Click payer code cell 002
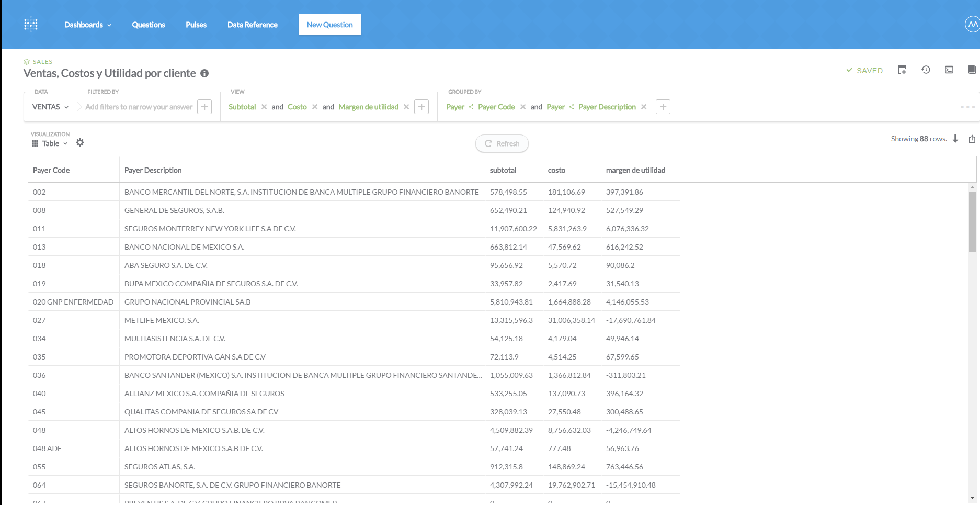 pyautogui.click(x=74, y=192)
